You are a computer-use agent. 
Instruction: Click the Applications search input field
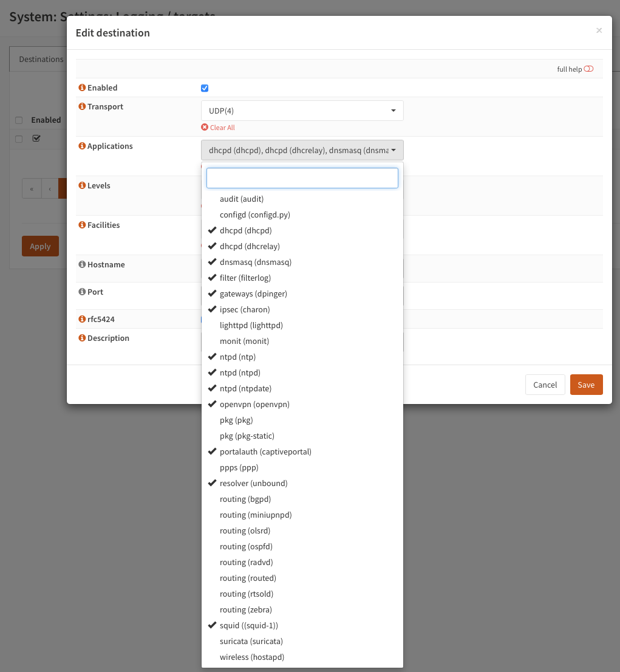coord(302,178)
